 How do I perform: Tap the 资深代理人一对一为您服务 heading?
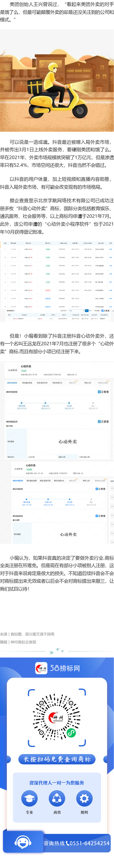coord(57,782)
